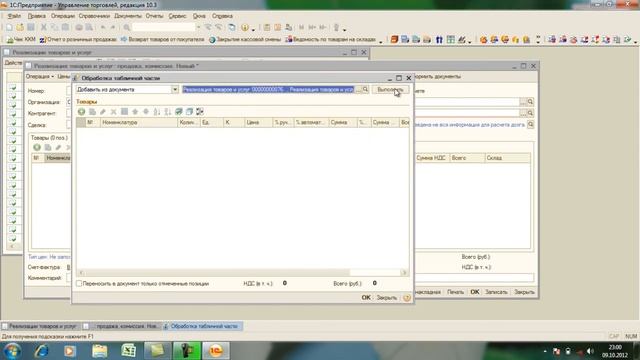The image size is (640, 360).
Task: Open Возврат товаров от покупателя shortcut
Action: click(162, 40)
